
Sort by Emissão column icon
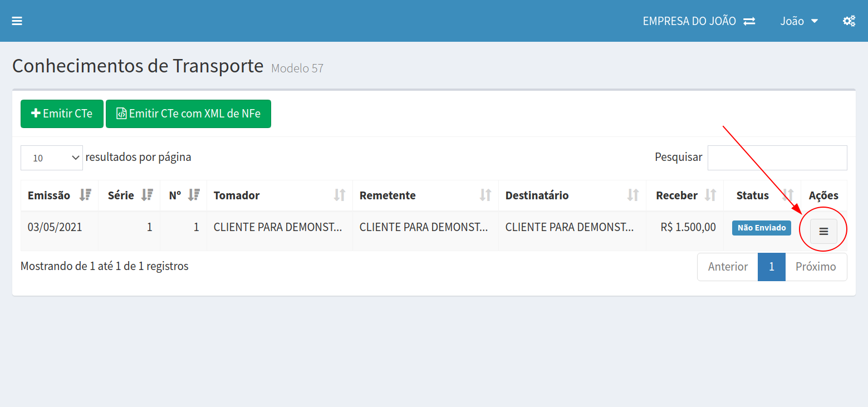coord(85,195)
